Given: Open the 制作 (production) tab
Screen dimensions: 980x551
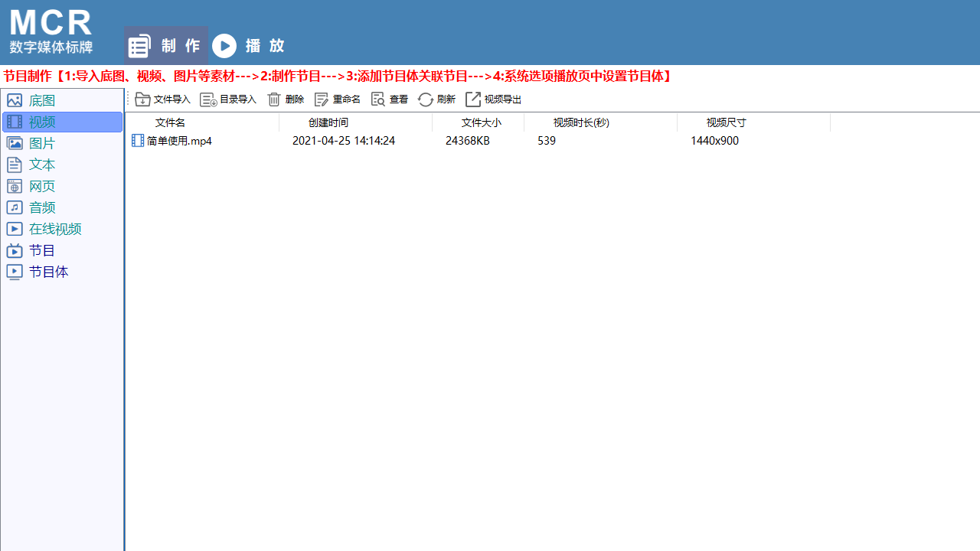Looking at the screenshot, I should click(165, 46).
